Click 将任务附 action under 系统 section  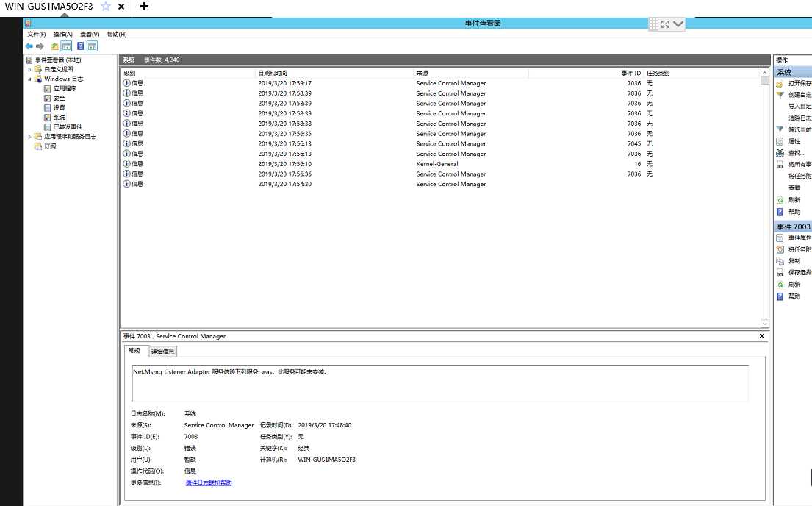800,177
